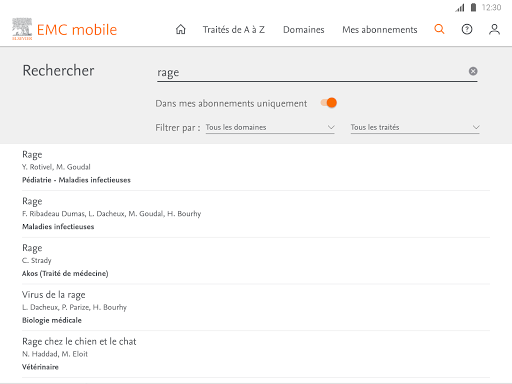Click the EMC mobile Elsevier logo
This screenshot has width=512, height=384.
click(65, 29)
